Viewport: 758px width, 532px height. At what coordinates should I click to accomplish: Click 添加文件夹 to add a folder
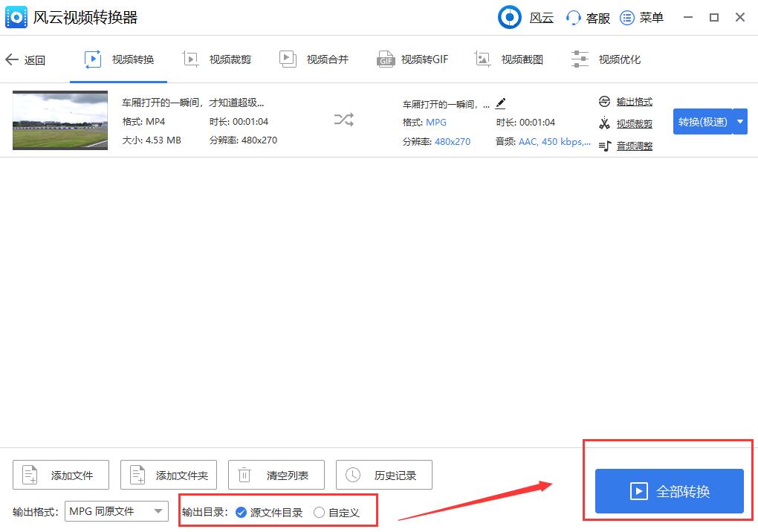(x=168, y=475)
